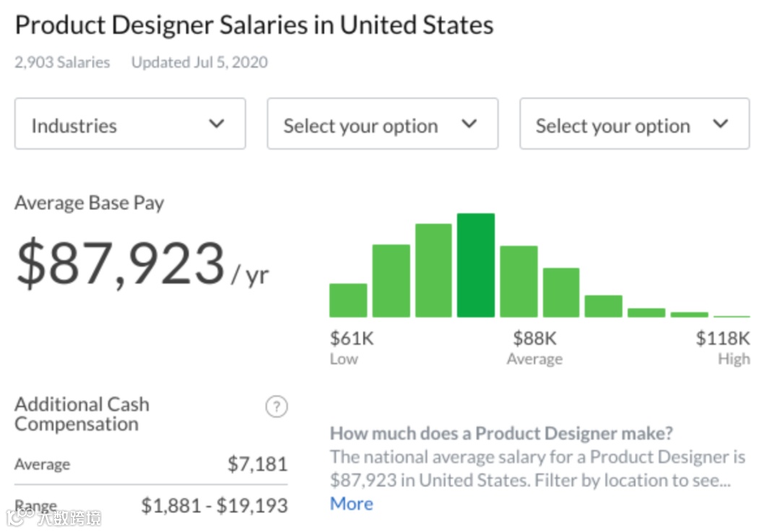Image resolution: width=780 pixels, height=532 pixels.
Task: Click the $7,181 average cash compensation value
Action: [257, 464]
